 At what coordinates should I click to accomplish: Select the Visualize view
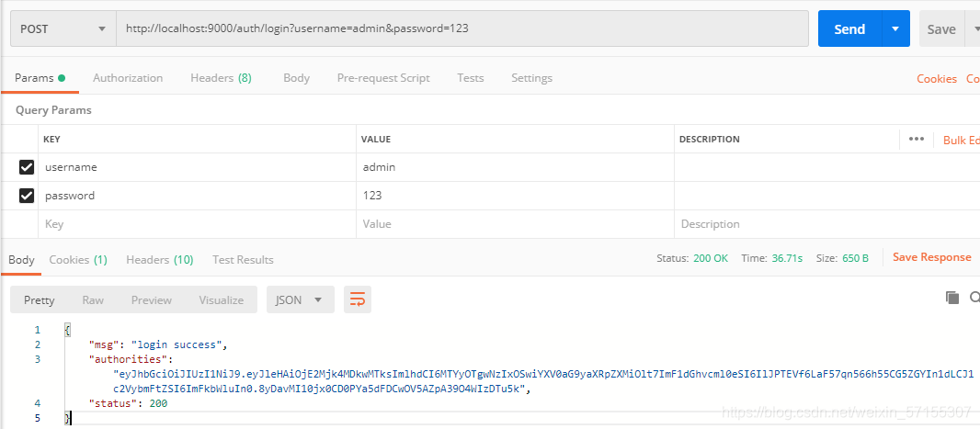point(222,299)
